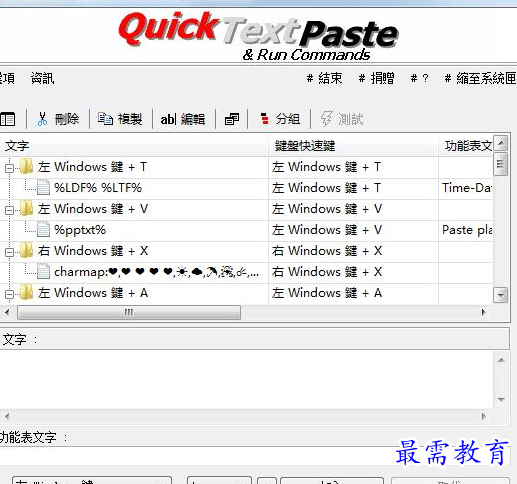Sort by the 文字 column header
Viewport: 517px width, 484px height.
[x=134, y=146]
